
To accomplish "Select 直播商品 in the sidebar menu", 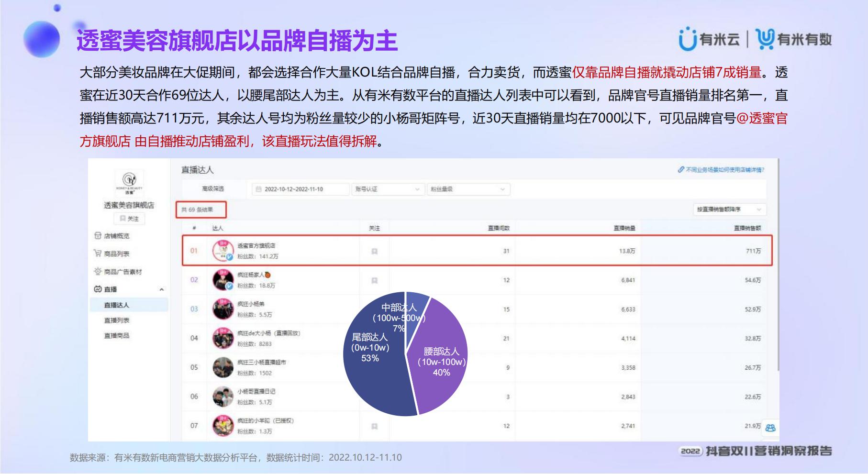I will tap(117, 336).
